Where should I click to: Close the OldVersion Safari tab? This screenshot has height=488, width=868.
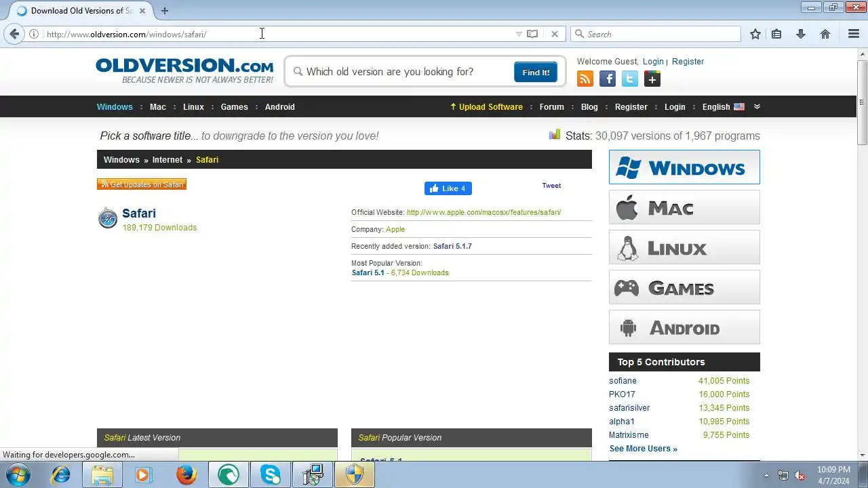click(x=142, y=11)
